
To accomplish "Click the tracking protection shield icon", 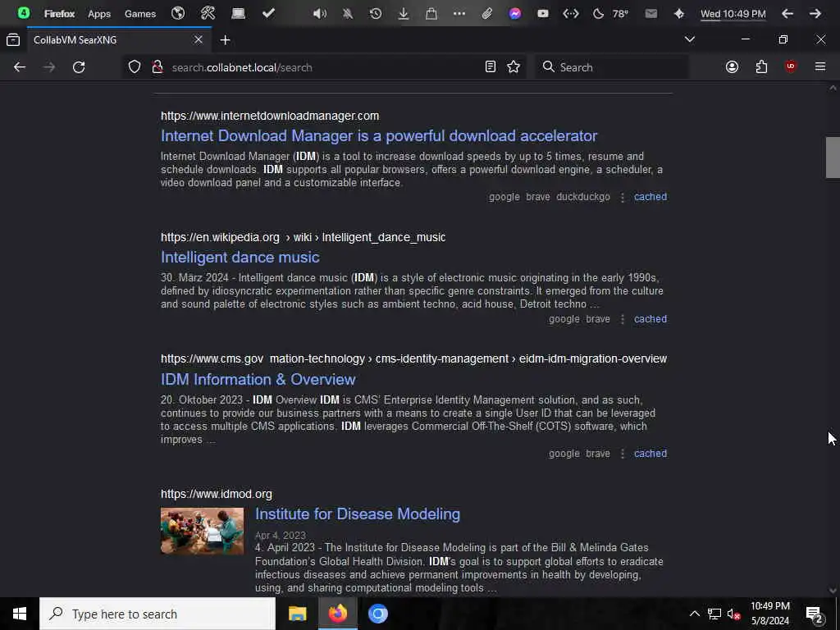I will click(135, 67).
